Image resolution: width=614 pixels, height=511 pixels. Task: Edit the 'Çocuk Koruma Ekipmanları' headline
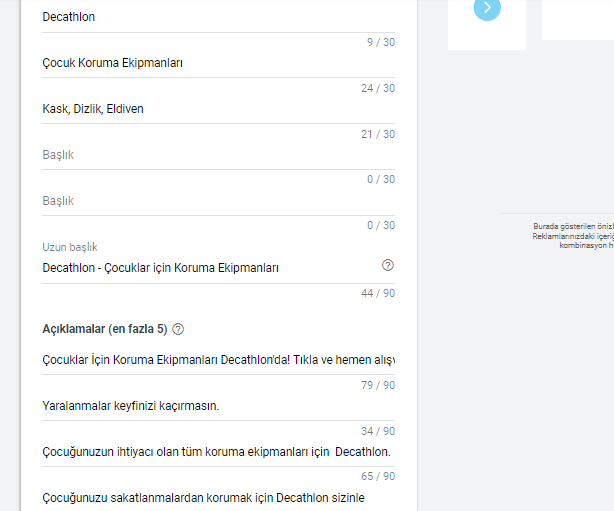[218, 63]
